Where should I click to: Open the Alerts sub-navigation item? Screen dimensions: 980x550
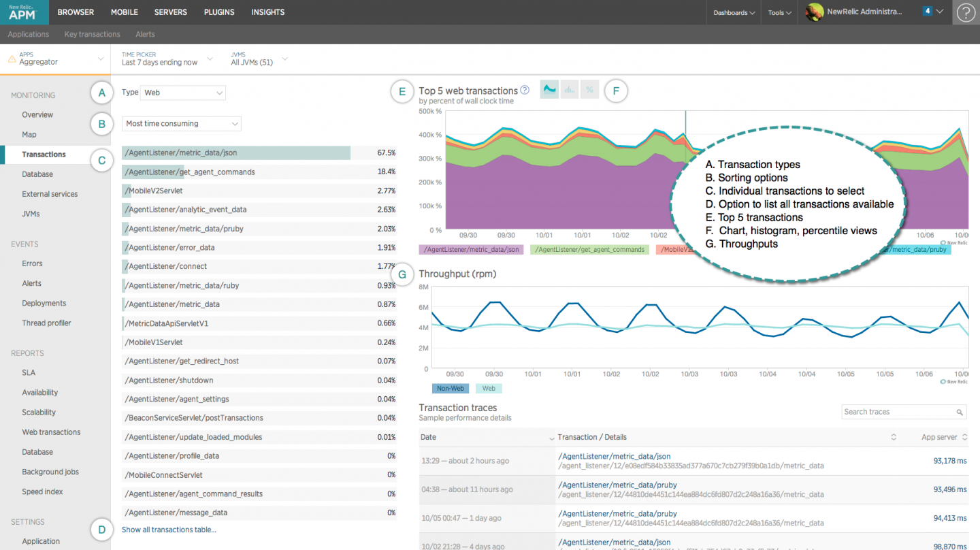pyautogui.click(x=145, y=34)
